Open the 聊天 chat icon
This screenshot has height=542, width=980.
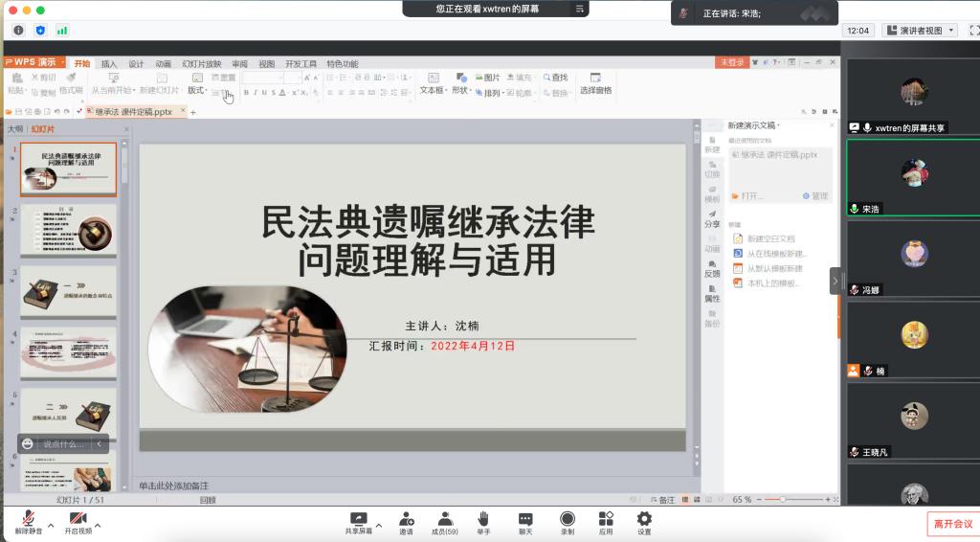[x=525, y=520]
